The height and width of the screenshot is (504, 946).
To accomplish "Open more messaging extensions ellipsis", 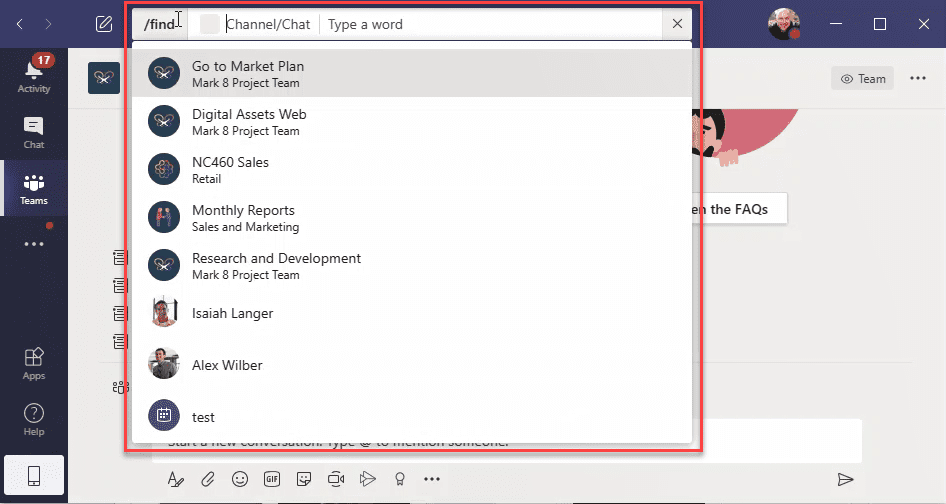I will pos(432,479).
